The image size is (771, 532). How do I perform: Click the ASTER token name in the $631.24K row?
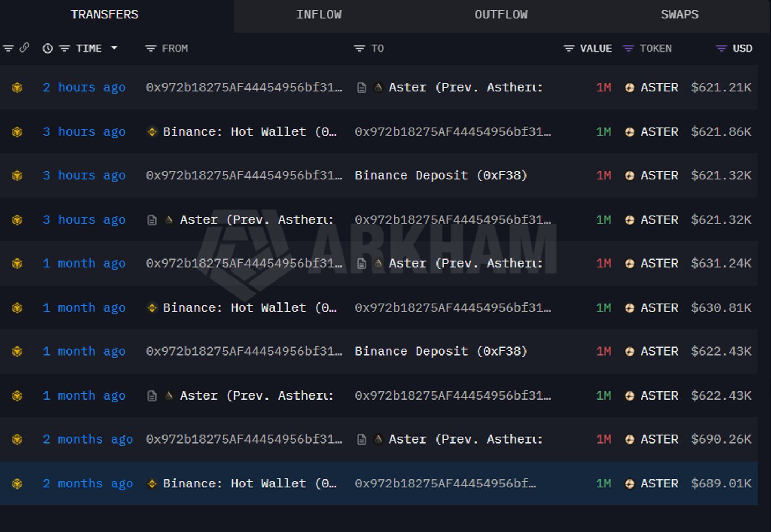[659, 263]
